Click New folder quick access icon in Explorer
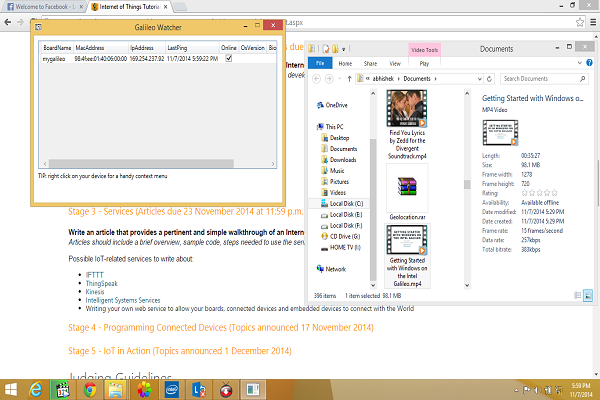The image size is (600, 400). [x=335, y=49]
